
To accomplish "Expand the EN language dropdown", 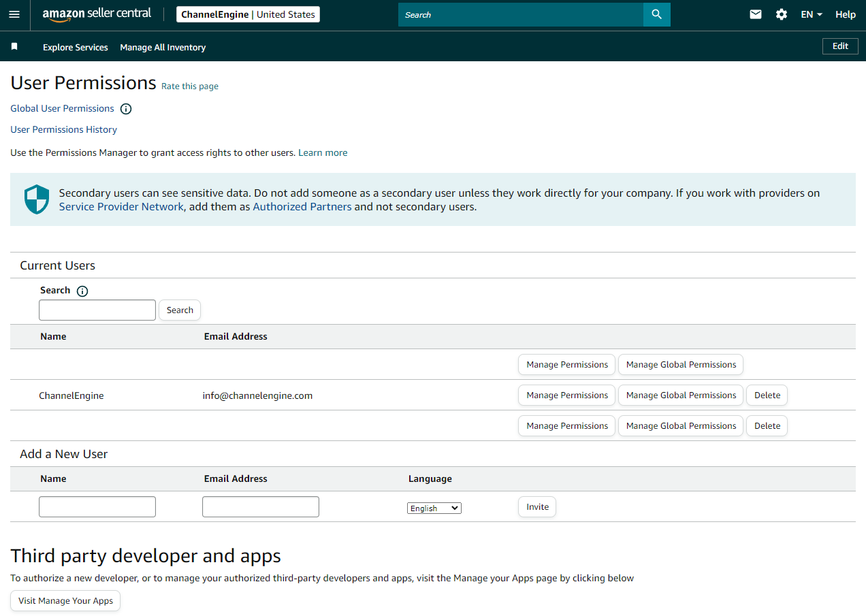I will click(812, 14).
